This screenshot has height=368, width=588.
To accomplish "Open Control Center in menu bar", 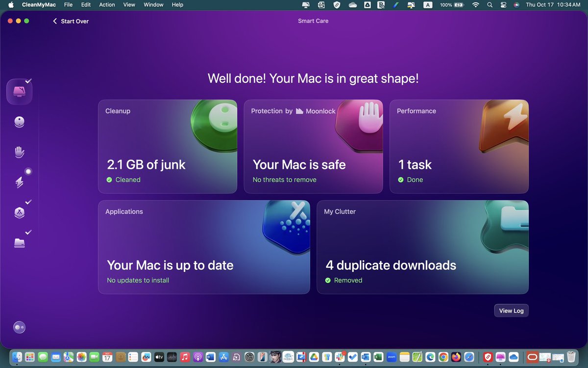I will click(x=503, y=4).
